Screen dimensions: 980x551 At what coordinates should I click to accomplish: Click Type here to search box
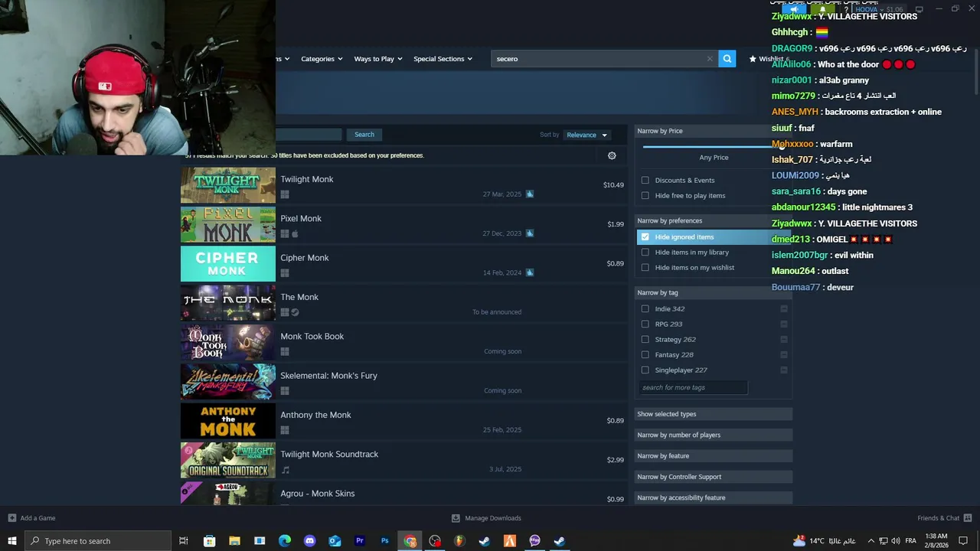[x=97, y=541]
